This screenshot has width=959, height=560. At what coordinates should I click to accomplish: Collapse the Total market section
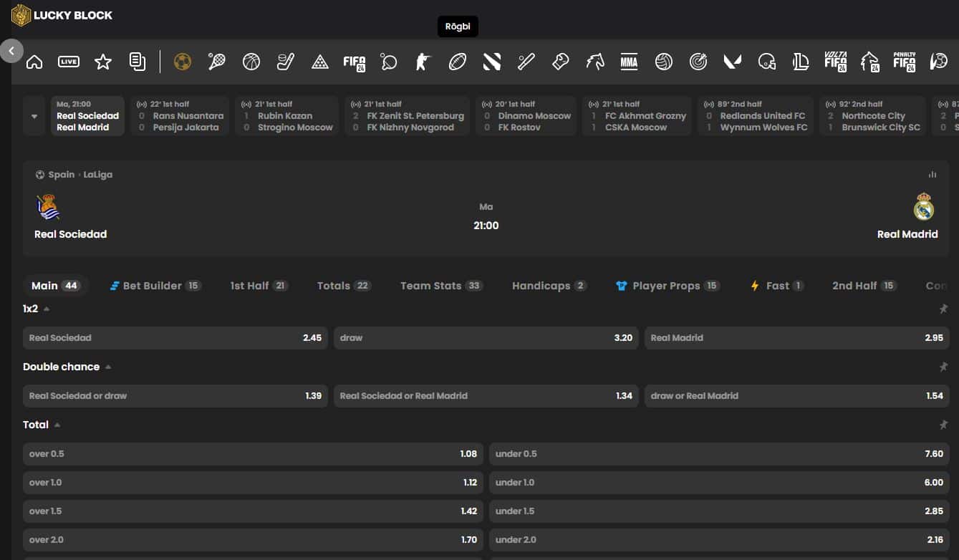pos(57,425)
